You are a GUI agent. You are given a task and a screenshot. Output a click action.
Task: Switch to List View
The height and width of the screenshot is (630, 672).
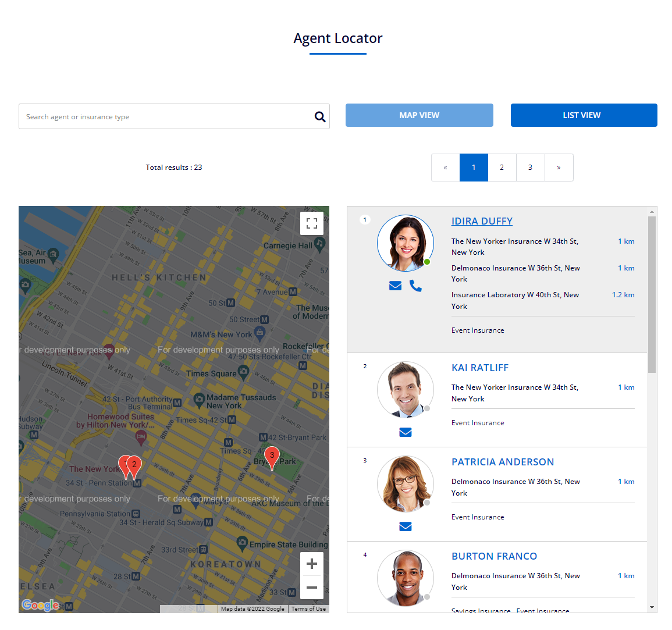point(584,115)
